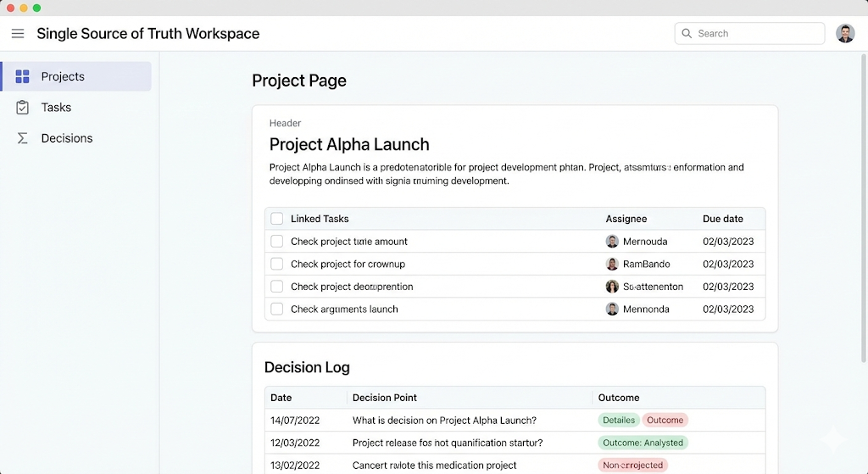Click RamBando's assignee avatar
868x474 pixels.
tap(612, 264)
